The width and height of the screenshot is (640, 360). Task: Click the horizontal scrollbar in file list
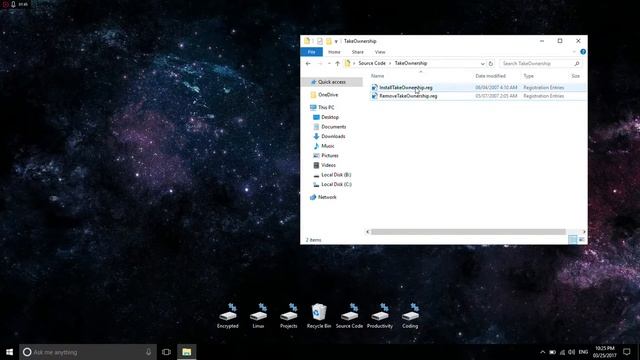(468, 232)
